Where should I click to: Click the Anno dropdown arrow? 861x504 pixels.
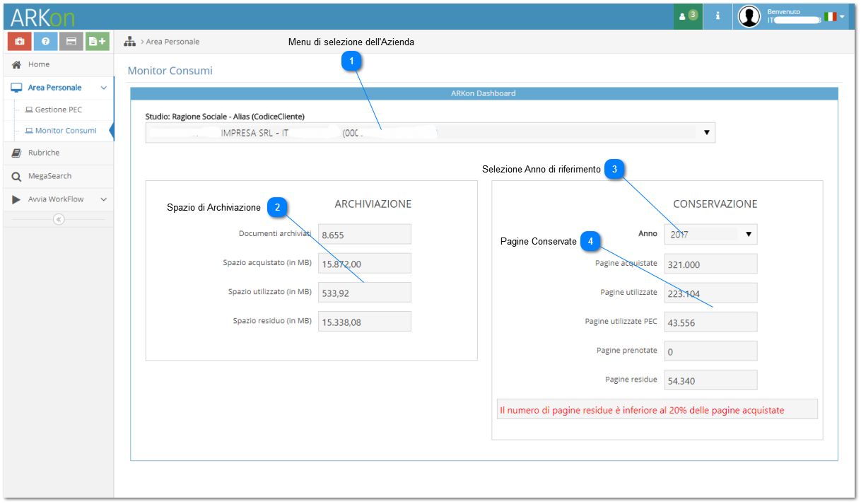pos(749,235)
